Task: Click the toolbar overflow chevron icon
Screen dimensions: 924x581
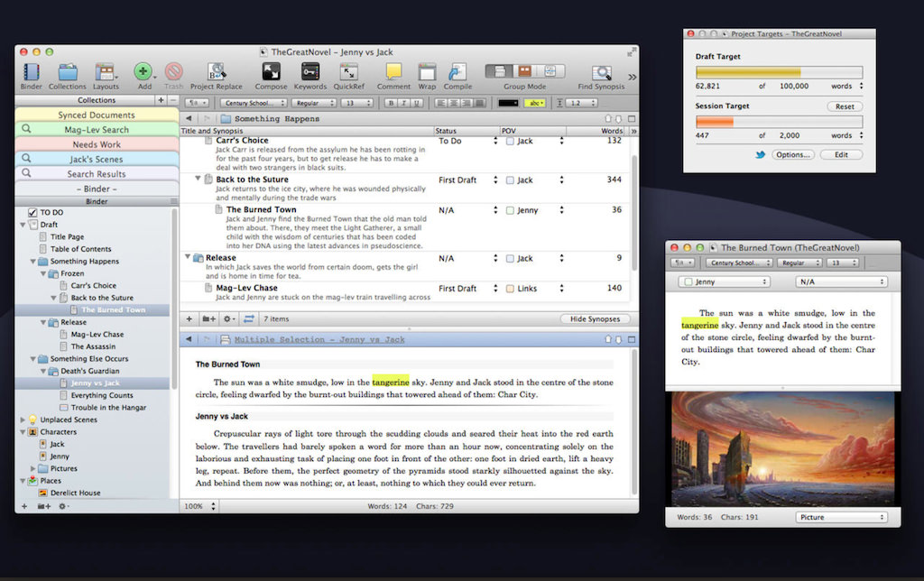Action: 633,77
